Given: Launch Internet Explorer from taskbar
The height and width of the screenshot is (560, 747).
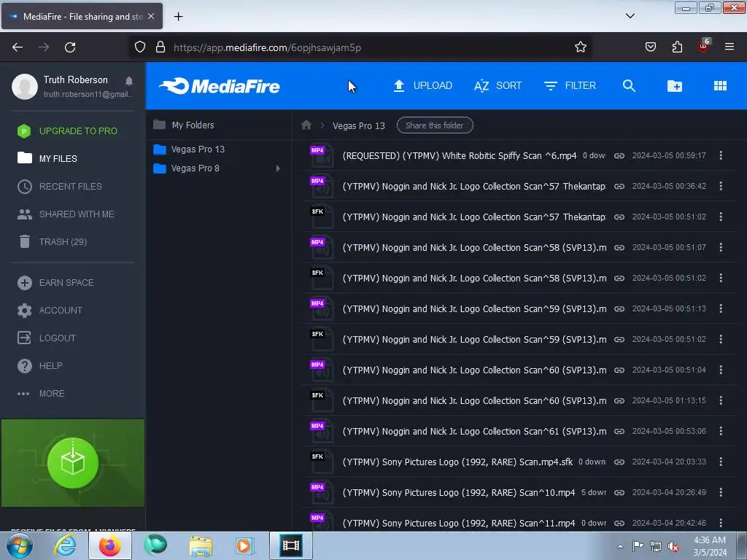Looking at the screenshot, I should [65, 545].
